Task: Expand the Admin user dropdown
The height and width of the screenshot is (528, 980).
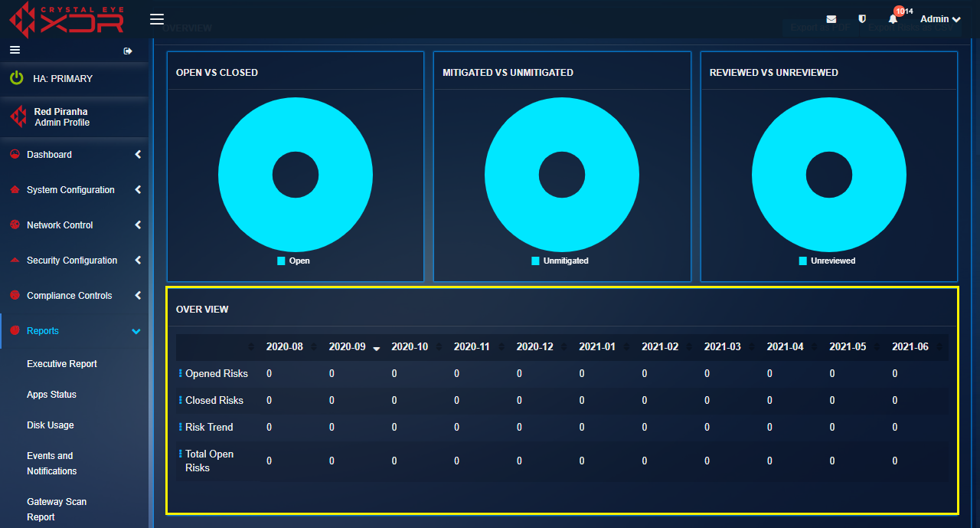Action: point(940,19)
